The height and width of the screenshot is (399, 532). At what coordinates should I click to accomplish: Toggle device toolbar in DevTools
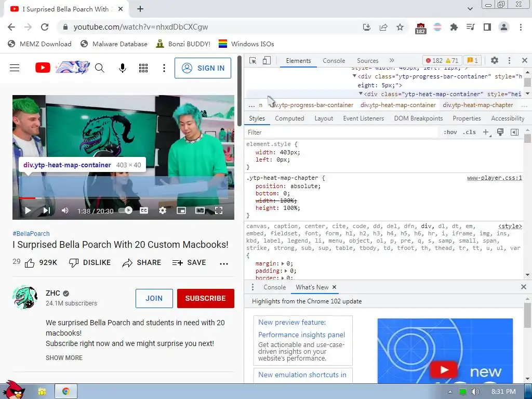[x=267, y=60]
